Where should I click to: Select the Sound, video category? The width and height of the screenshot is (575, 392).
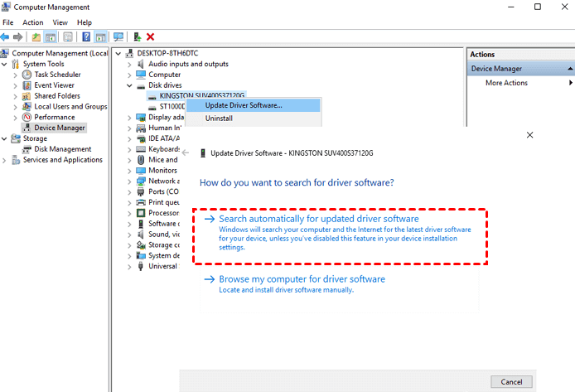[x=164, y=235]
